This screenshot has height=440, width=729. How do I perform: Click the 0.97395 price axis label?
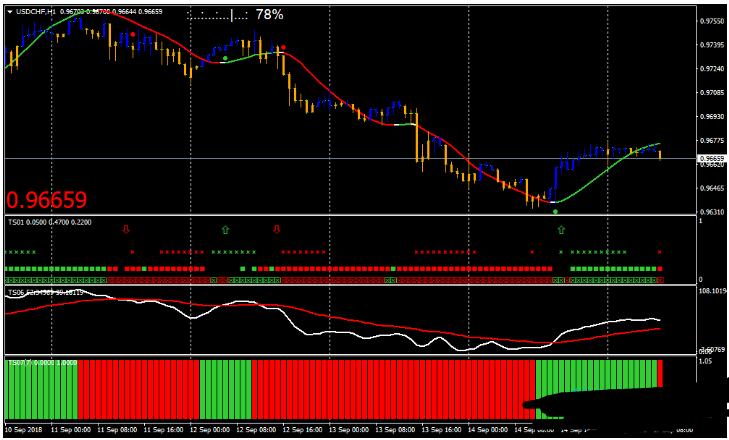point(711,45)
